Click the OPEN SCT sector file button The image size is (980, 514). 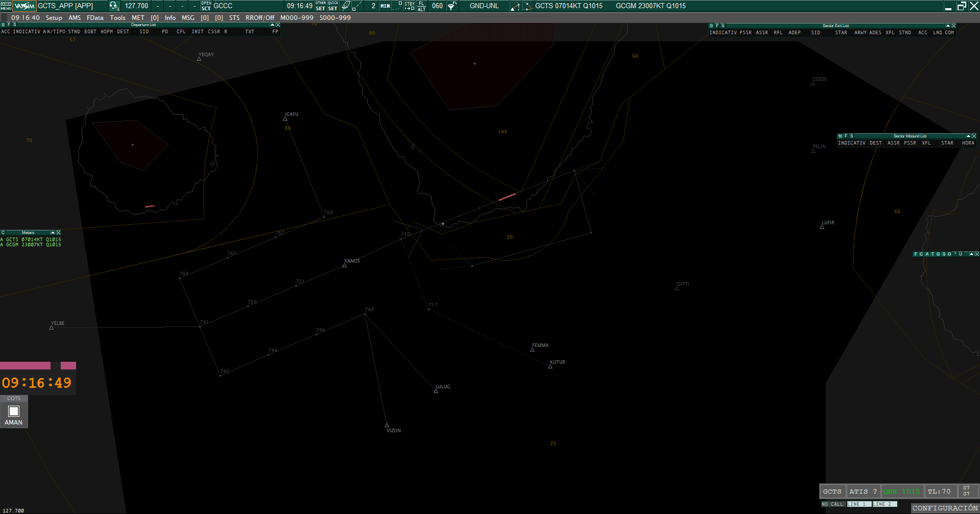pos(206,6)
